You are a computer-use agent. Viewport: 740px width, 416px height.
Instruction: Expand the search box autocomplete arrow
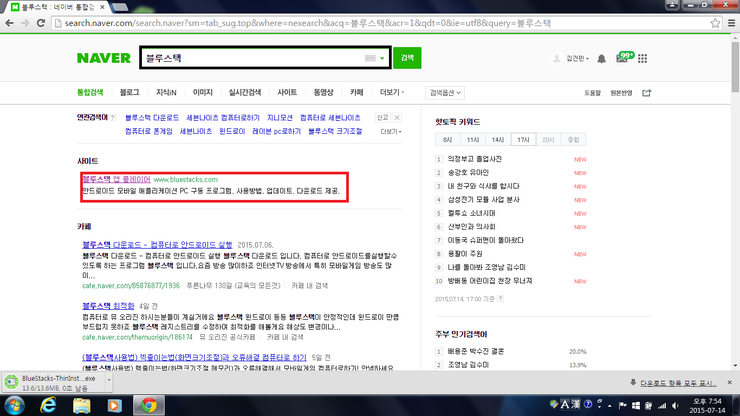pos(382,59)
